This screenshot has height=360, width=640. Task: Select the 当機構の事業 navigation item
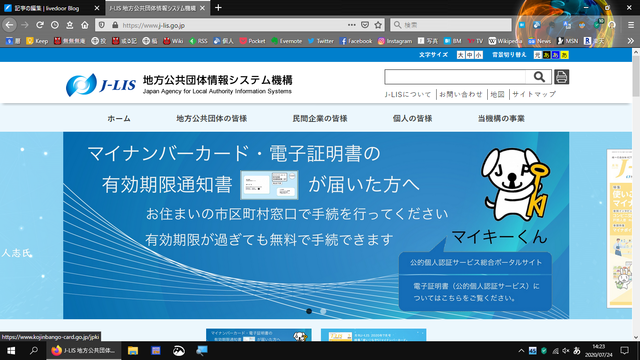pyautogui.click(x=501, y=118)
